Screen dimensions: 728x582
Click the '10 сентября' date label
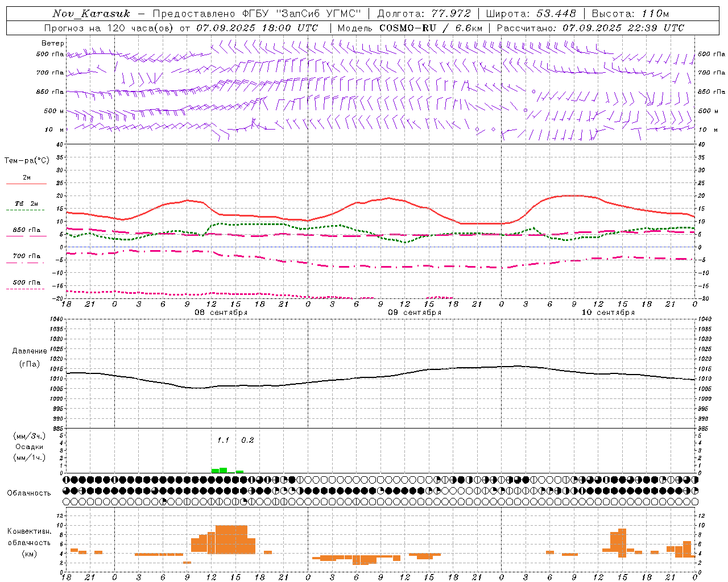[x=608, y=313]
